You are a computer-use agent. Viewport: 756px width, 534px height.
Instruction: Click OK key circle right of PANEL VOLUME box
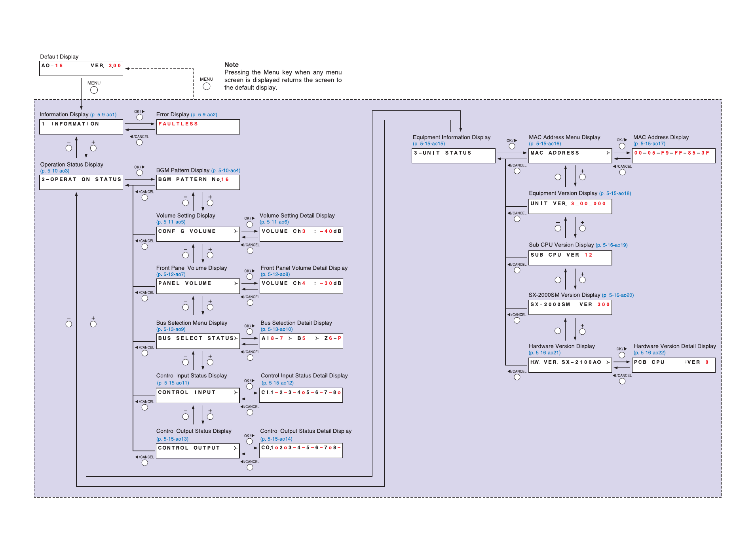250,276
